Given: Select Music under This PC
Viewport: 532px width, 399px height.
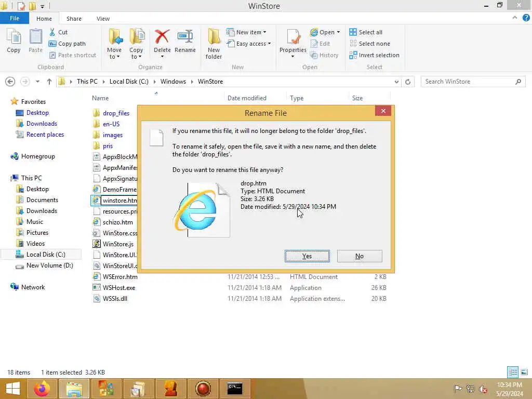Looking at the screenshot, I should [30, 221].
